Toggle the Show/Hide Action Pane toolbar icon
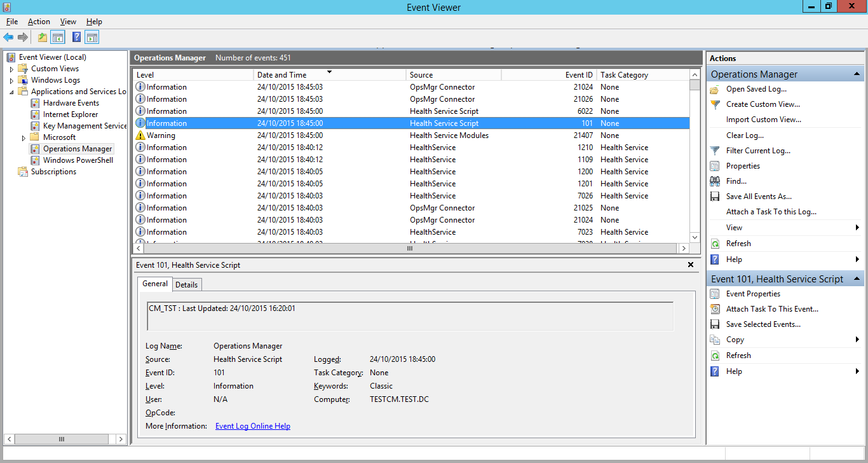868x463 pixels. click(x=92, y=38)
